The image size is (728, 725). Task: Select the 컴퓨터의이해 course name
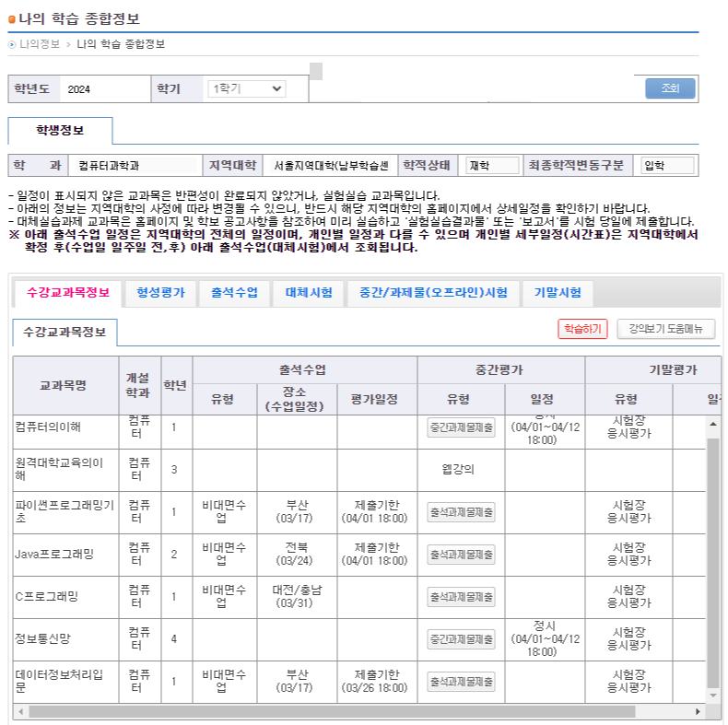(48, 427)
